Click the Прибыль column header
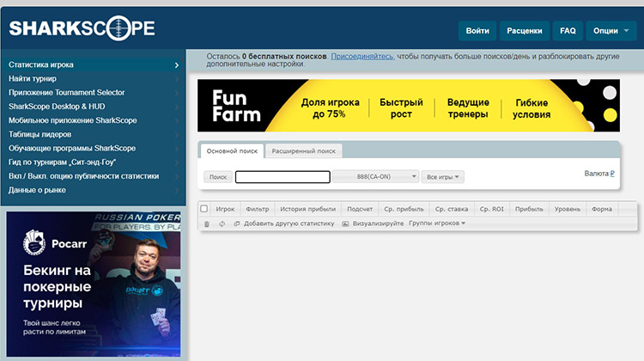 [x=529, y=209]
